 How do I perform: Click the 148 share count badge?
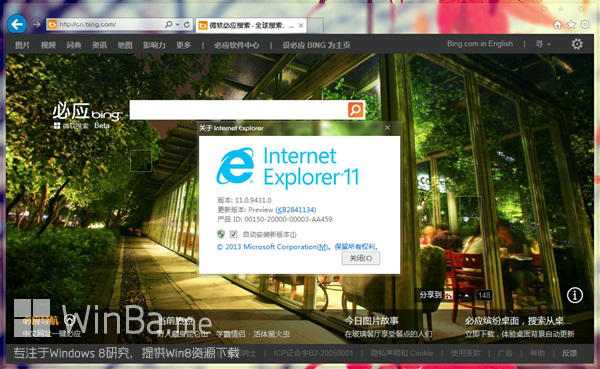(484, 295)
